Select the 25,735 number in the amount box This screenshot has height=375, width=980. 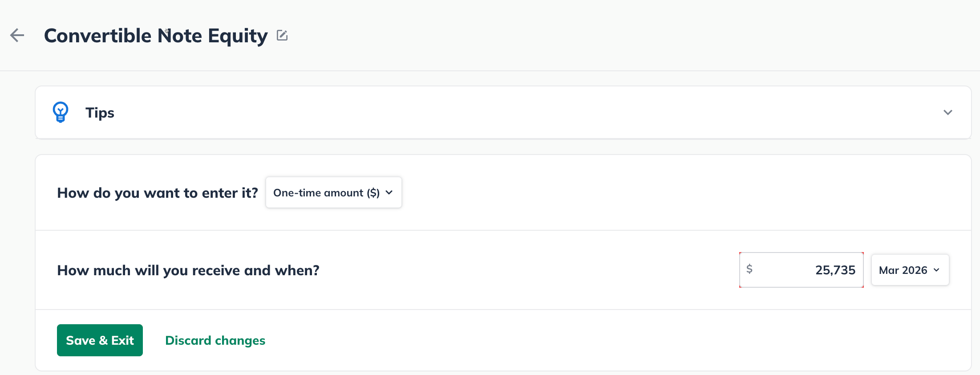click(x=835, y=270)
